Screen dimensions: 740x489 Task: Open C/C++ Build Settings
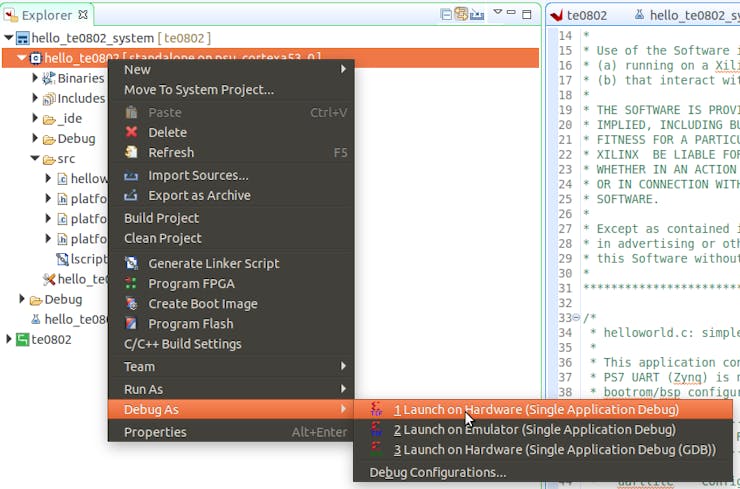coord(231,344)
